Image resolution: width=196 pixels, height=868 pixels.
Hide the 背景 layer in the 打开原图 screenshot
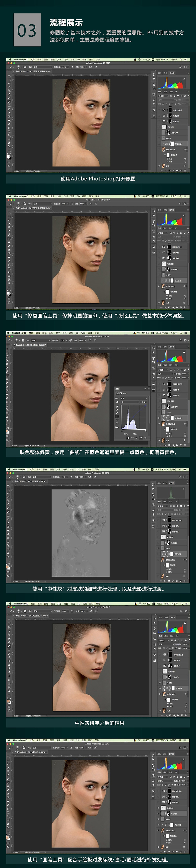coord(159,166)
